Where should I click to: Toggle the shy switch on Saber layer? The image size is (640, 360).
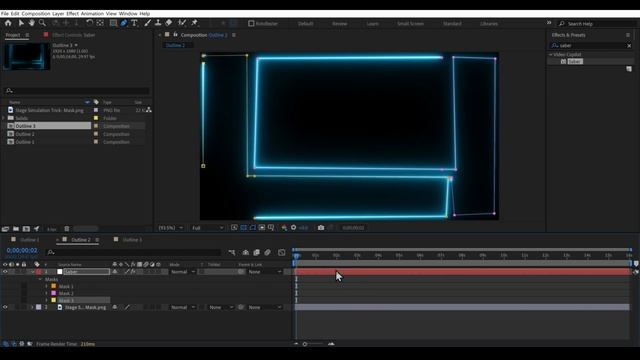click(115, 272)
